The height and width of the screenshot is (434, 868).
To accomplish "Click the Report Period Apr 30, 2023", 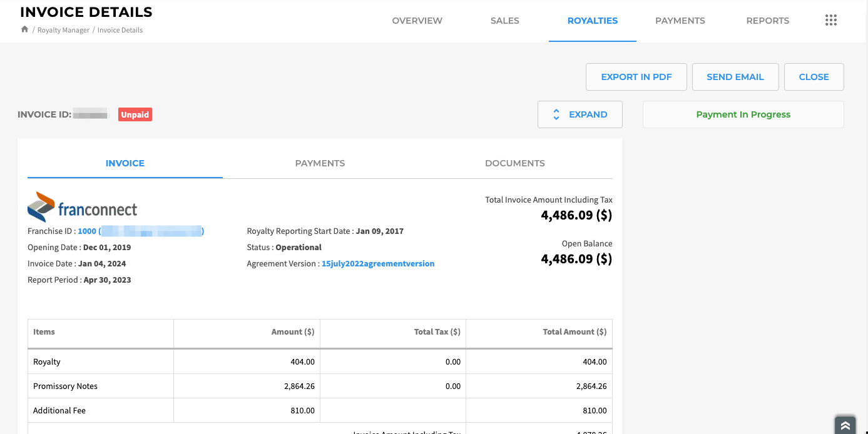I will (x=107, y=280).
